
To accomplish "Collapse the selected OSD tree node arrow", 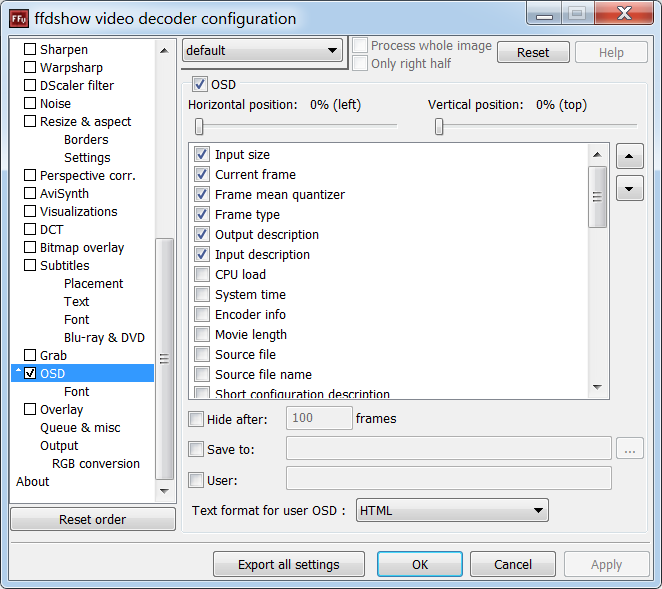I will pyautogui.click(x=18, y=370).
